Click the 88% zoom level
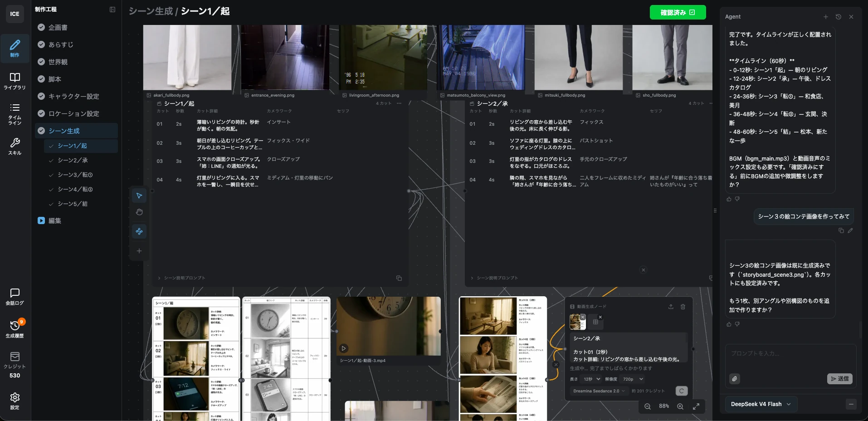The image size is (868, 421). coord(664,406)
